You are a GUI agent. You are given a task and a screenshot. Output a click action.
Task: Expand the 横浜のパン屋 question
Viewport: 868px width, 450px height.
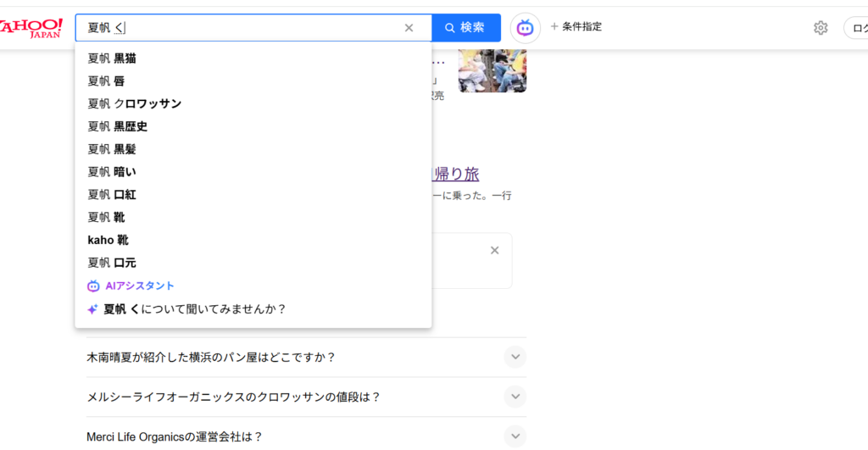tap(515, 357)
